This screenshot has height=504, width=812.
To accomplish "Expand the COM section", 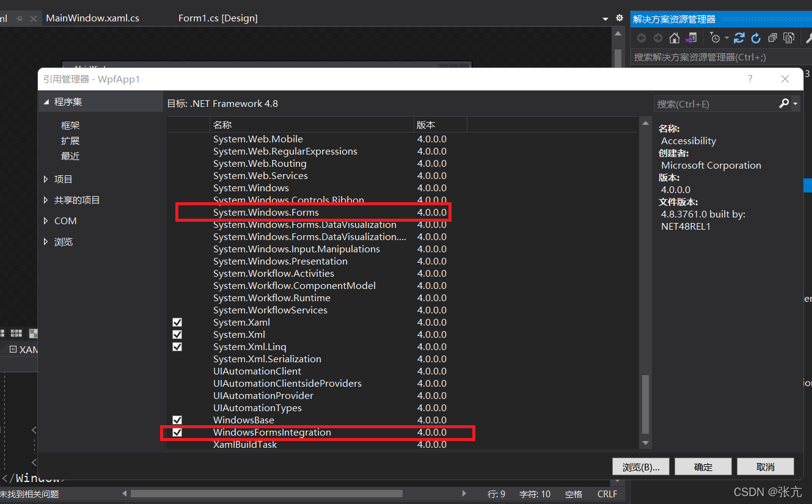I will pos(46,221).
